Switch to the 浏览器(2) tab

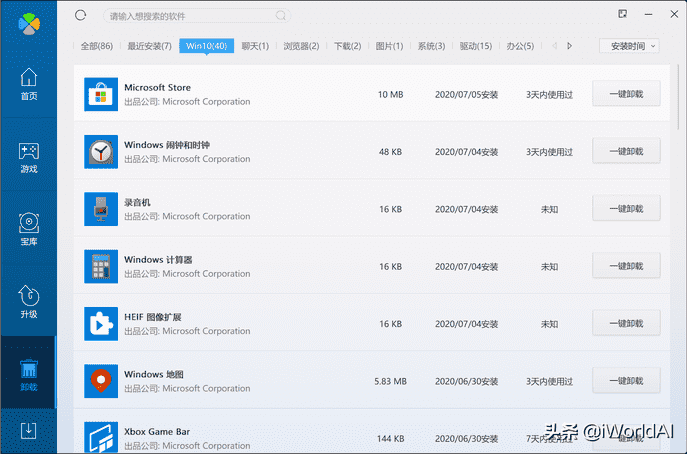pyautogui.click(x=301, y=46)
